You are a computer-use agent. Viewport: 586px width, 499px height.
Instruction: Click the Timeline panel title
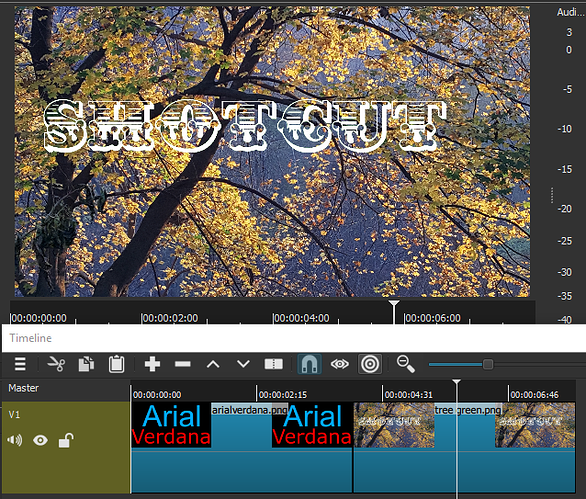click(31, 338)
